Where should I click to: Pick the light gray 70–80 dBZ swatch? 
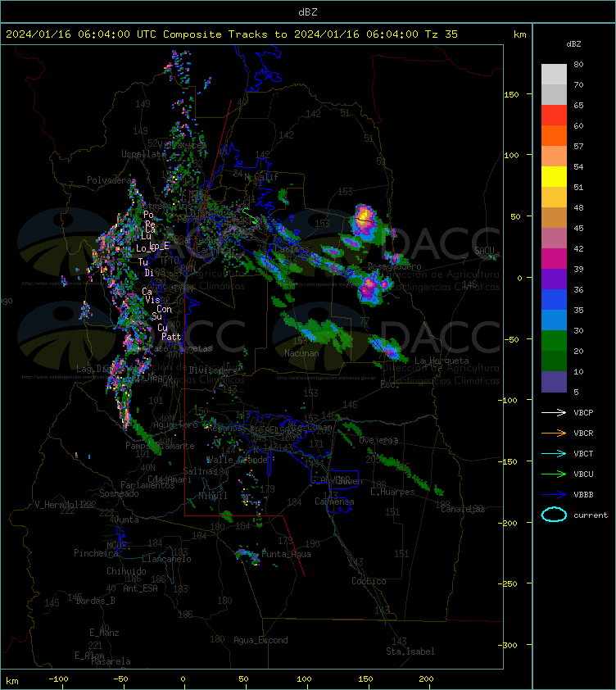point(554,74)
